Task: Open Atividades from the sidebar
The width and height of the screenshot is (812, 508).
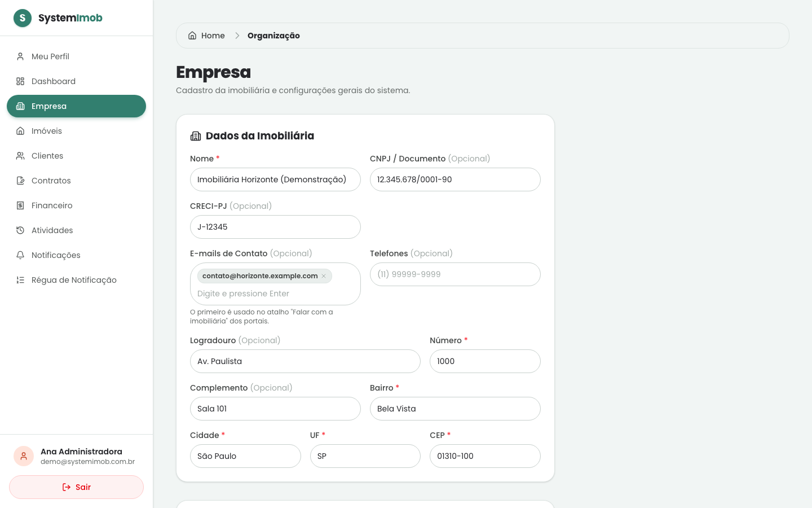Action: [76, 230]
